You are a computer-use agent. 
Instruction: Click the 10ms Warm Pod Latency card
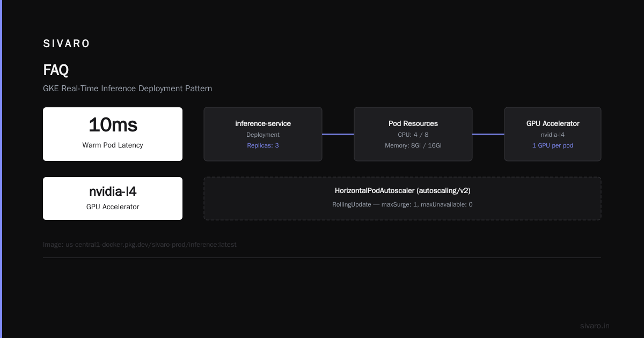(113, 134)
